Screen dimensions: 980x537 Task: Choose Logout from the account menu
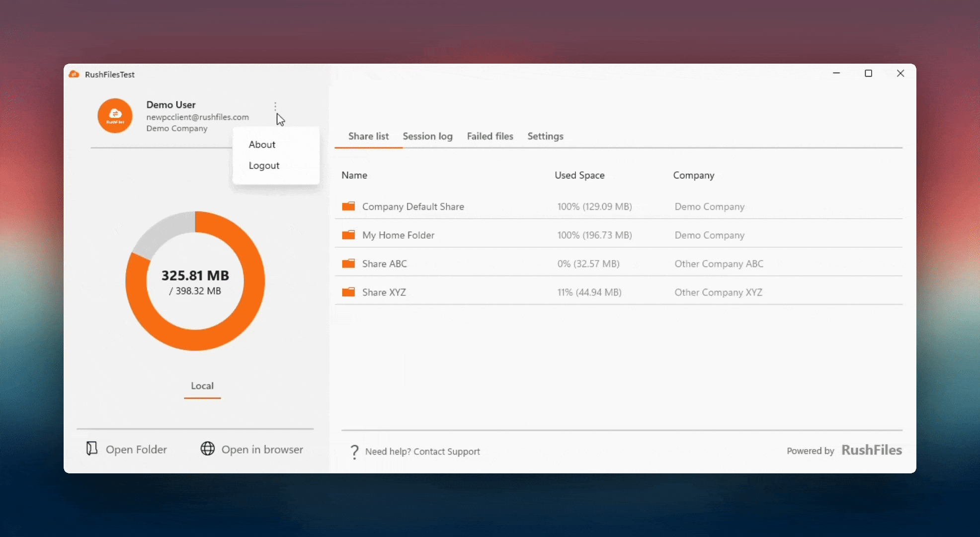coord(264,166)
